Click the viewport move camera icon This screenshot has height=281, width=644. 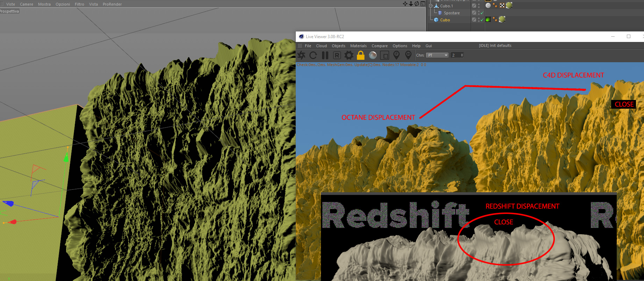(x=405, y=4)
